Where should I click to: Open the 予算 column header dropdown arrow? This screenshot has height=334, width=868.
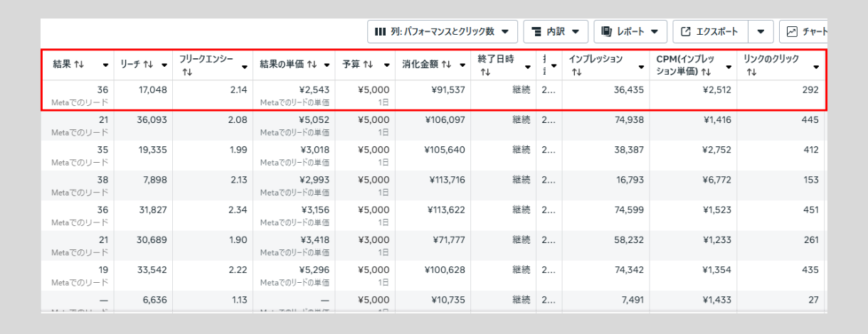click(x=387, y=65)
